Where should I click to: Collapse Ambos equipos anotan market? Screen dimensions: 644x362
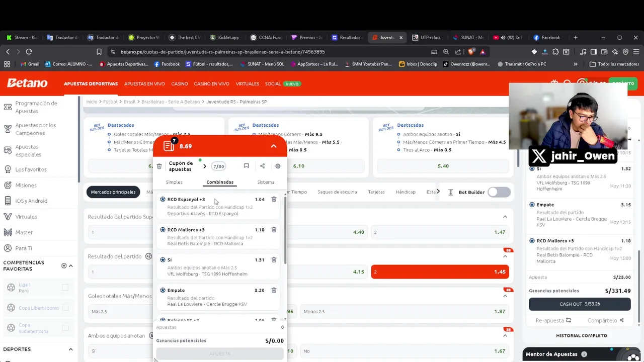505,336
